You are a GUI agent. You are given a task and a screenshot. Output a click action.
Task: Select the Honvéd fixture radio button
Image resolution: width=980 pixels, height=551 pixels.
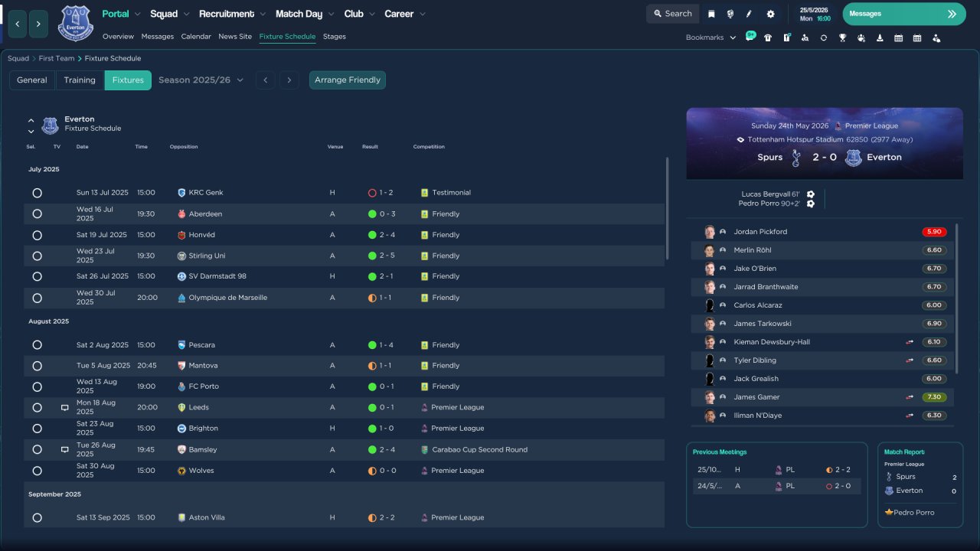click(37, 235)
